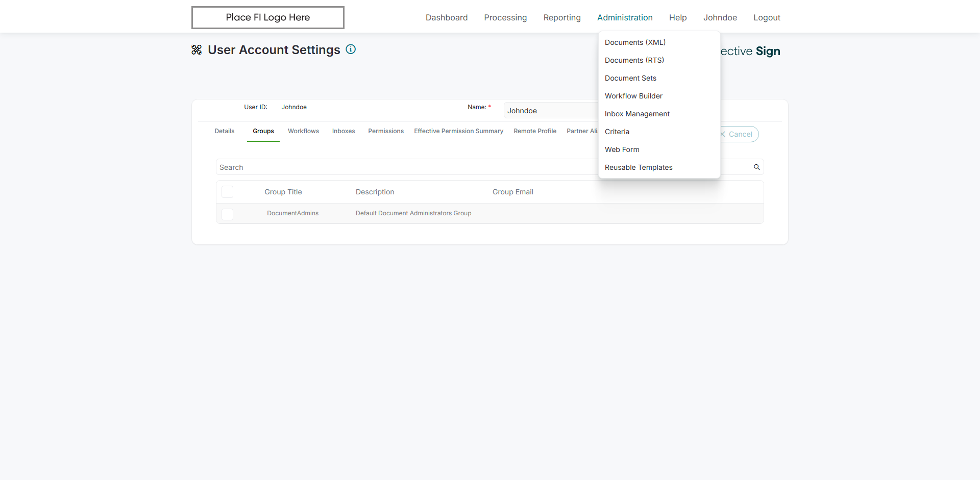The image size is (980, 480).
Task: Click the Place FI Logo Here logo
Action: click(x=267, y=17)
